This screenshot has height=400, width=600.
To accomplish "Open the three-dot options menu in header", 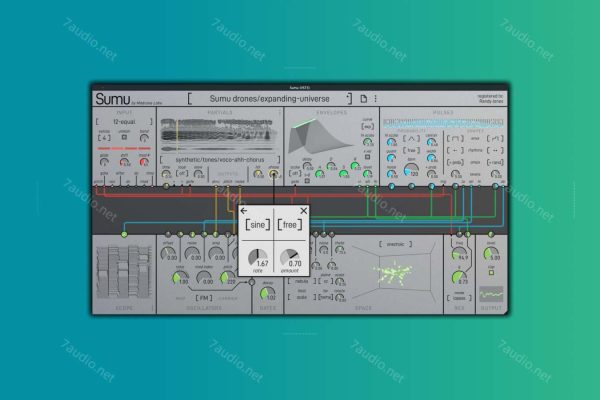I will click(x=375, y=99).
